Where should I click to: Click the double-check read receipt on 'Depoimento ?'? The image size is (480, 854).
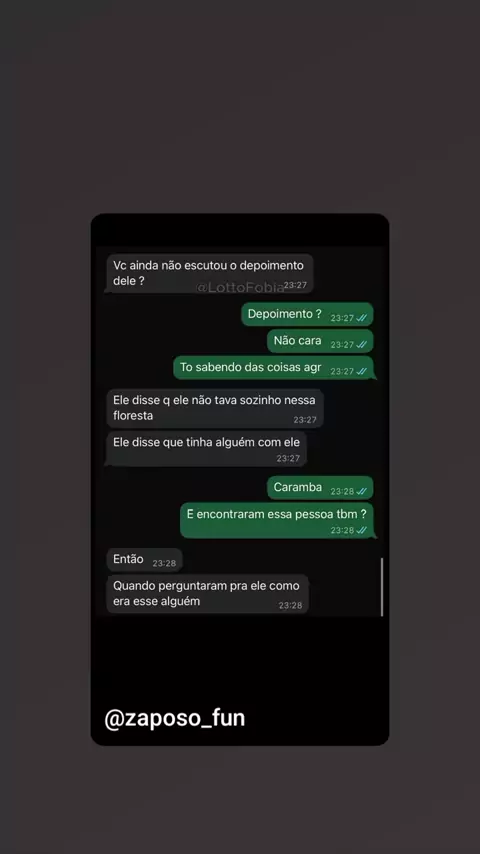tap(362, 318)
